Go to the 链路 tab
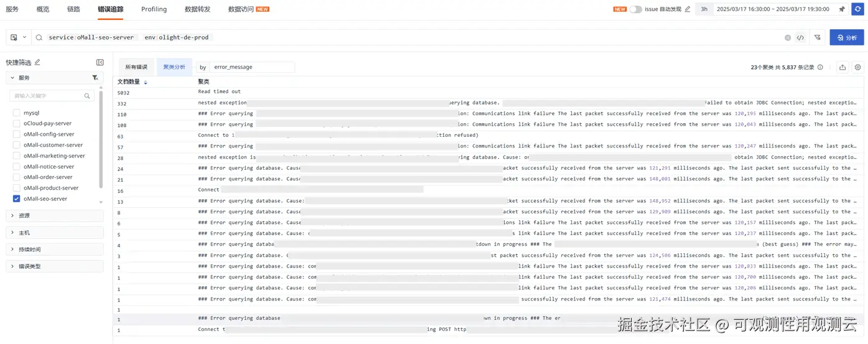The image size is (868, 344). [73, 9]
